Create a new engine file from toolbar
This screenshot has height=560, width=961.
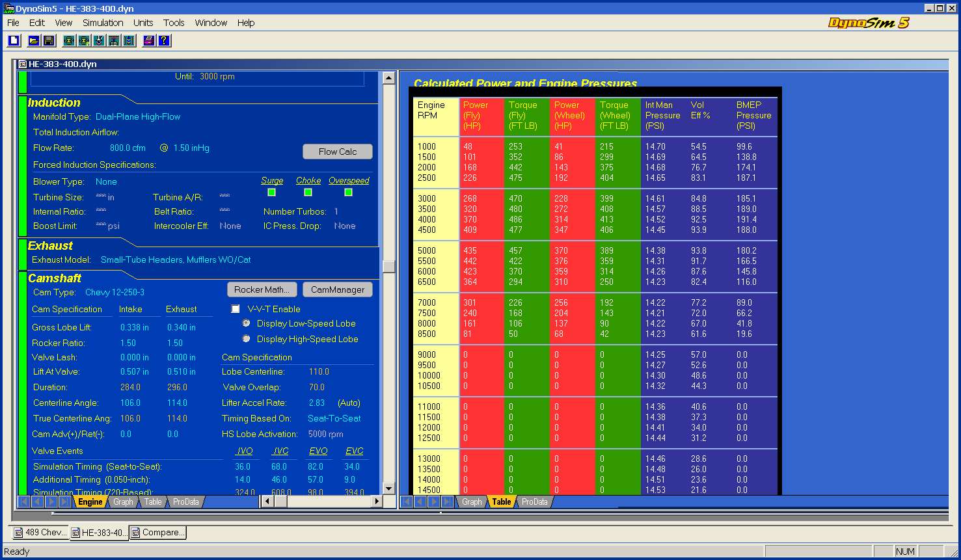[14, 40]
